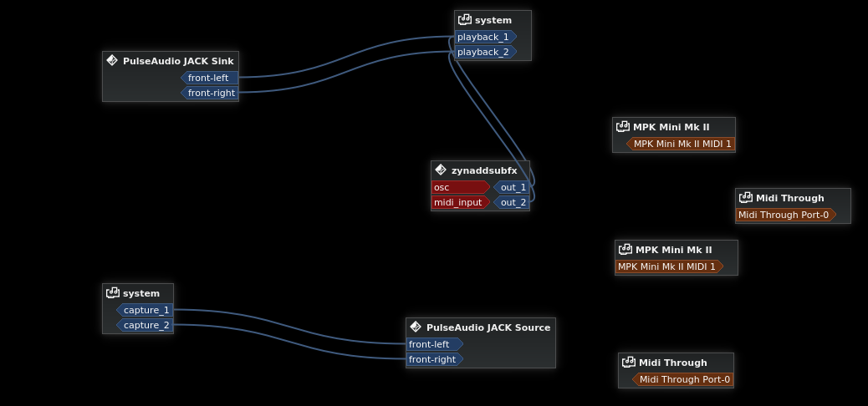Click title of system node with capture ports
The width and height of the screenshot is (868, 406).
click(141, 293)
